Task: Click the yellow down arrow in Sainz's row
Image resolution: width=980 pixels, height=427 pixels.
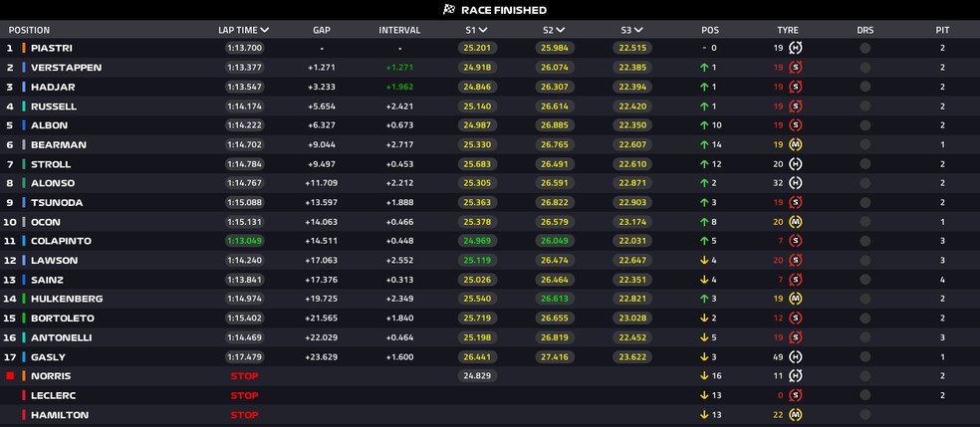Action: (704, 280)
